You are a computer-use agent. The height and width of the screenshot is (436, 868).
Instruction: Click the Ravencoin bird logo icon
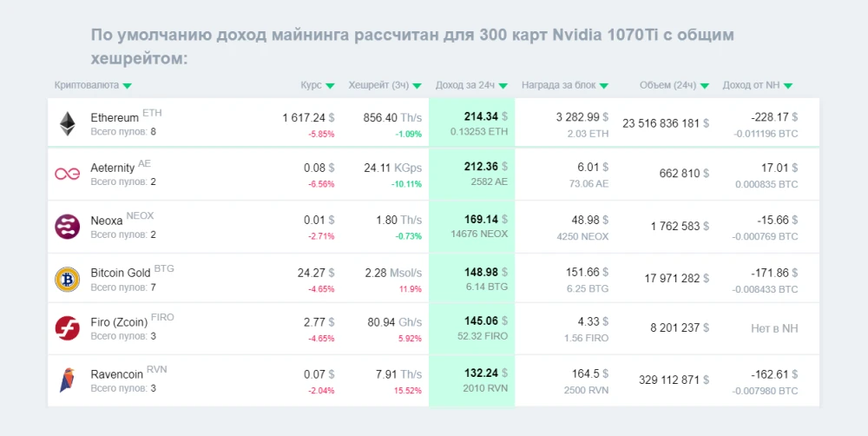(x=67, y=380)
